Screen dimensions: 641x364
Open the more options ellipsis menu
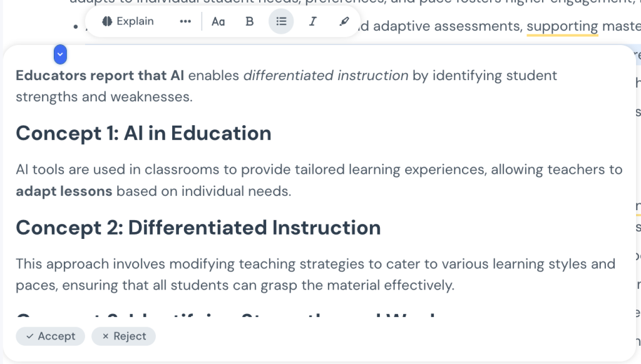pos(185,21)
